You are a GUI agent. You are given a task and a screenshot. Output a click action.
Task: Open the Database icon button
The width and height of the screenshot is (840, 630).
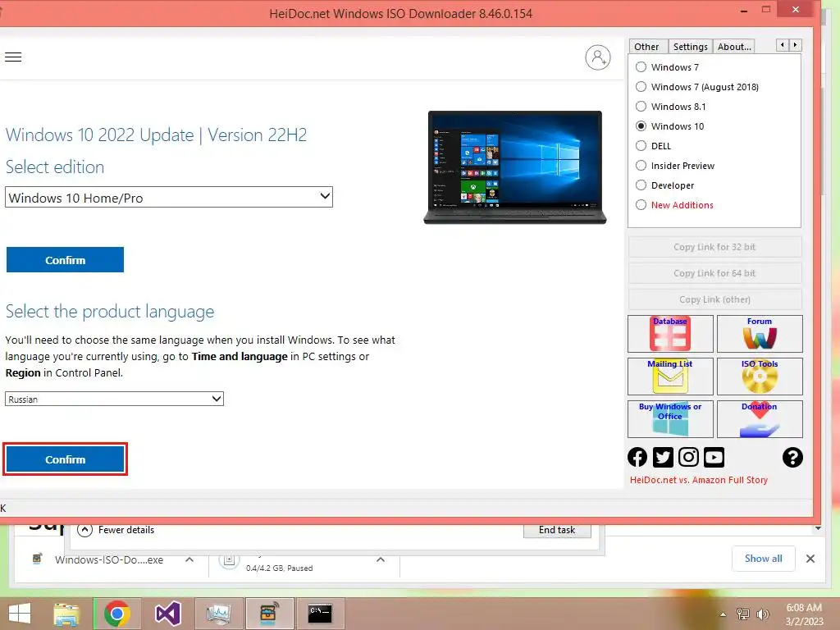670,333
